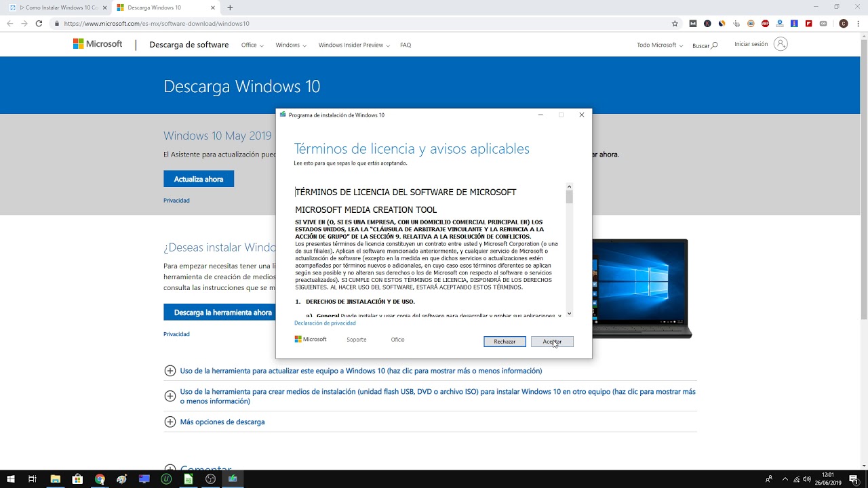Click '1. DERECHOS DE INSTALACIÓN Y DE USO.' text
Viewport: 868px width, 488px height.
click(x=355, y=302)
